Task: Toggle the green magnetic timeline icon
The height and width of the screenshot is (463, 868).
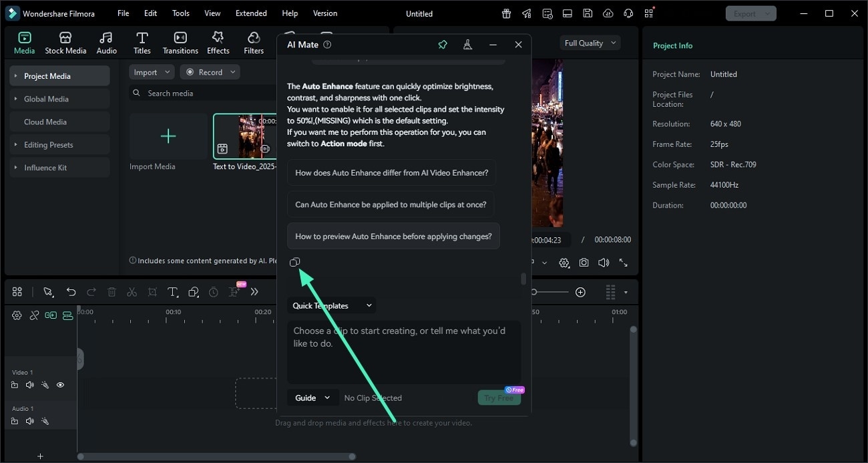Action: [x=67, y=315]
